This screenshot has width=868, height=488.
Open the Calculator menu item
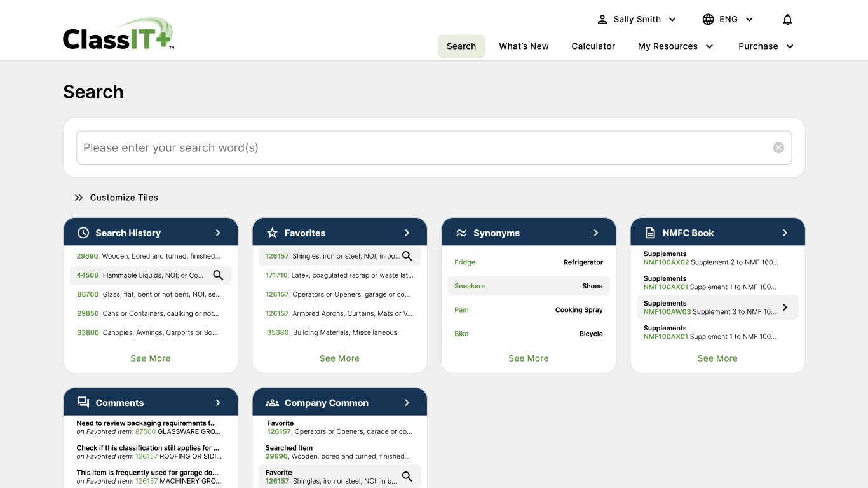coord(593,46)
